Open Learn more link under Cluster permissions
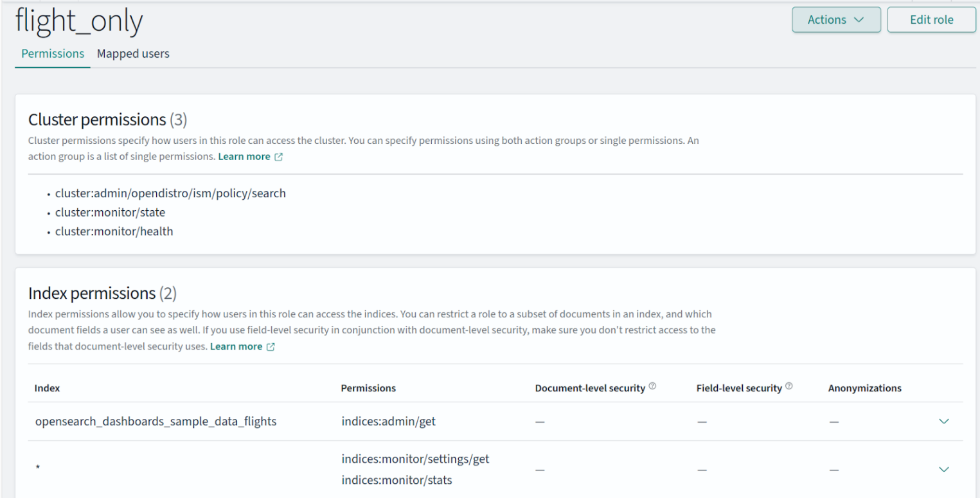980x498 pixels. coord(244,157)
